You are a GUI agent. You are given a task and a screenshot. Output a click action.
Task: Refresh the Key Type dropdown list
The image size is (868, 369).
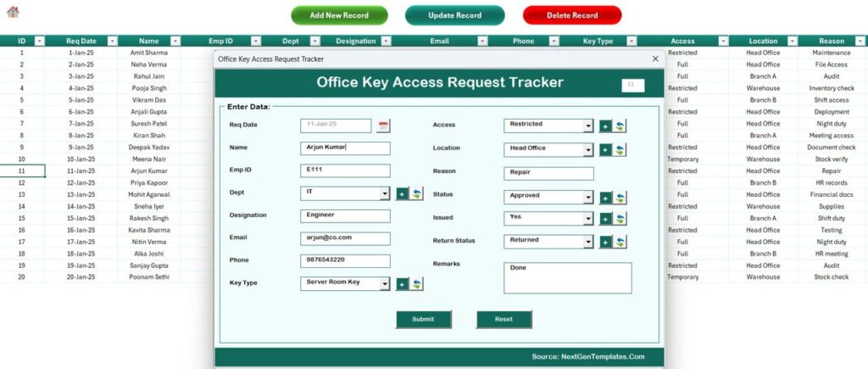click(x=417, y=284)
